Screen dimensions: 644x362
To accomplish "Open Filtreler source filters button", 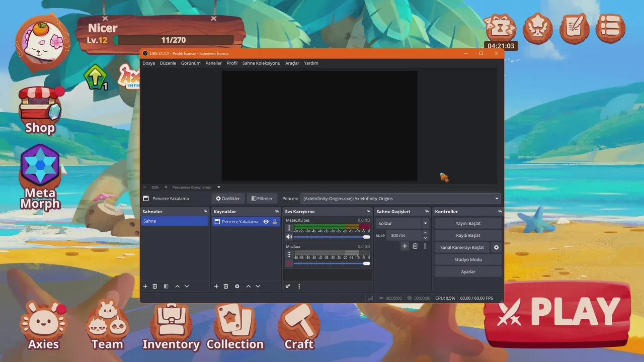I will [262, 199].
